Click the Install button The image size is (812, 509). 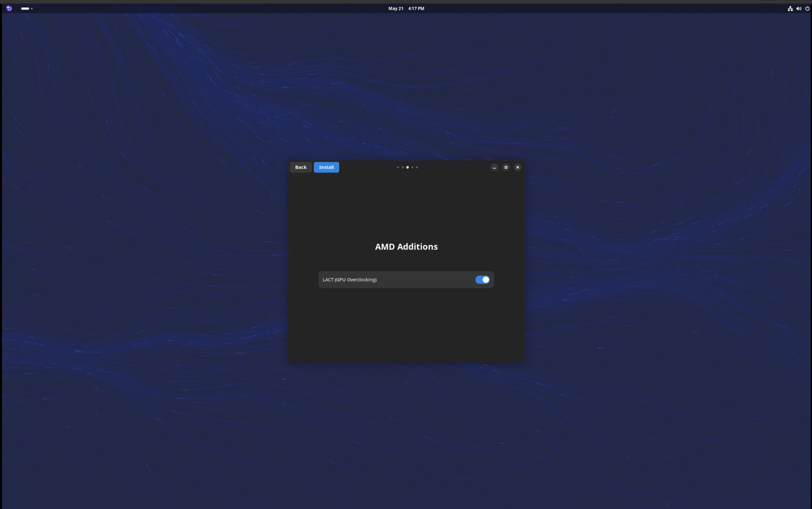[326, 167]
